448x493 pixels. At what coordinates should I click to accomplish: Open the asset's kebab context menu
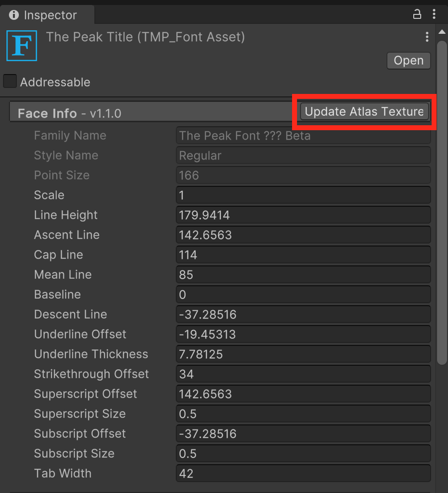pyautogui.click(x=427, y=37)
